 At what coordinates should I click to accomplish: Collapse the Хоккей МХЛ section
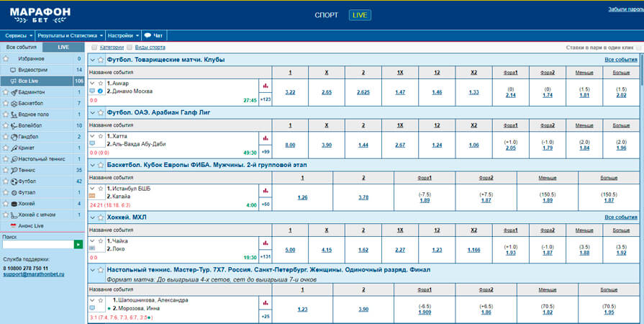[92, 217]
